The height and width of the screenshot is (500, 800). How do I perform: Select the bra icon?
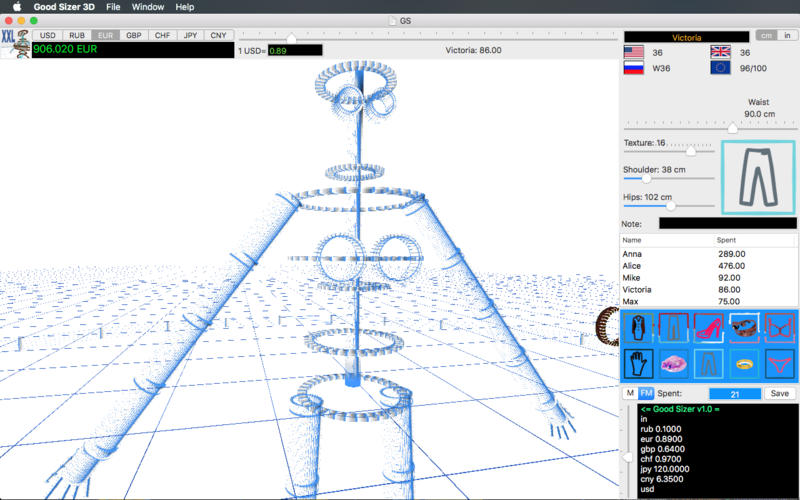click(x=779, y=327)
